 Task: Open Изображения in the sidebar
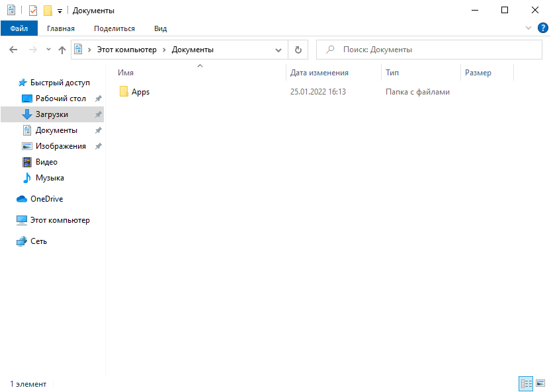coord(61,146)
